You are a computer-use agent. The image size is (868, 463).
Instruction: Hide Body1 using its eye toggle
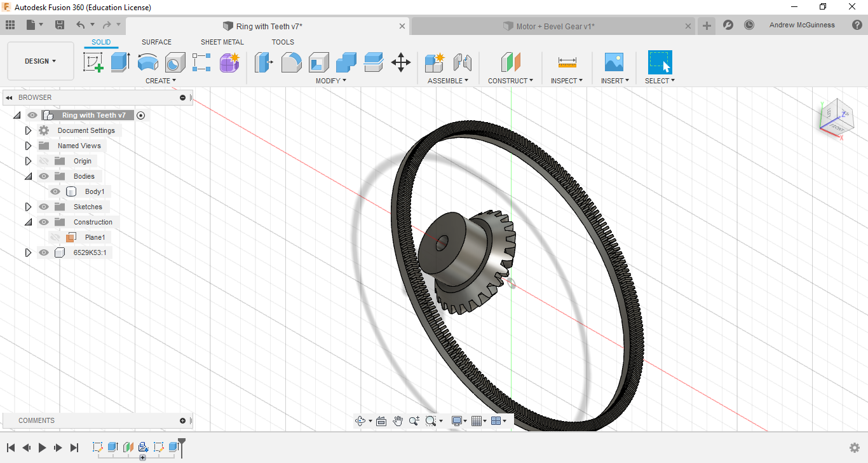[55, 191]
